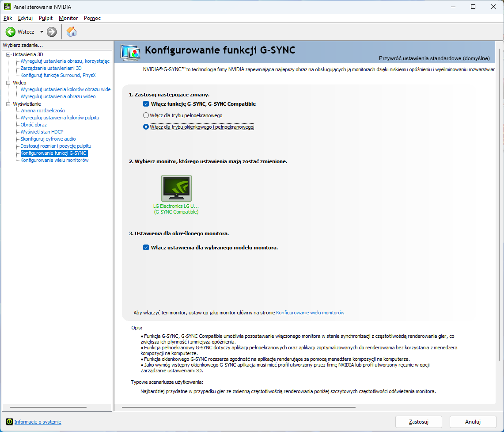Click the task tree horizontal scrollbar

(x=49, y=407)
